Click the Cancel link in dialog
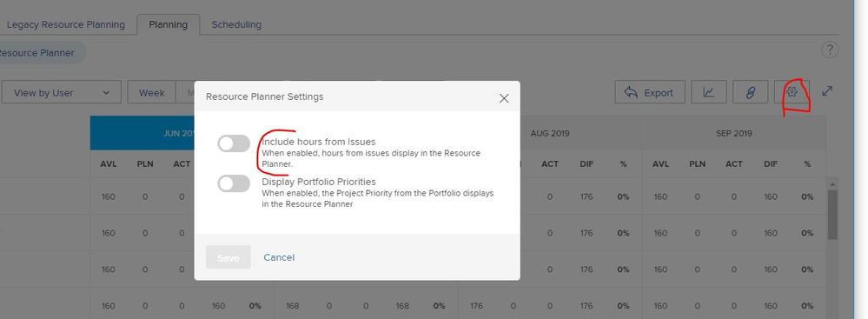The width and height of the screenshot is (868, 319). pos(279,257)
